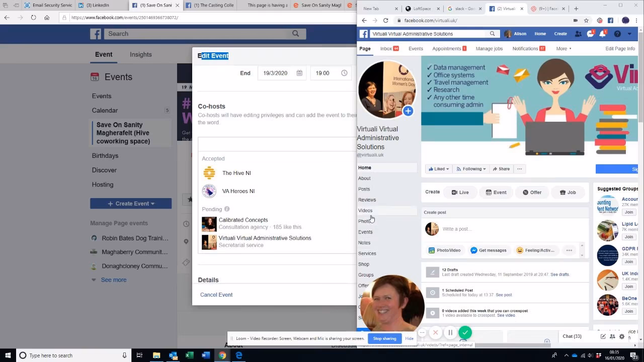644x362 pixels.
Task: Open Loom's more options ellipsis
Action: point(422,332)
